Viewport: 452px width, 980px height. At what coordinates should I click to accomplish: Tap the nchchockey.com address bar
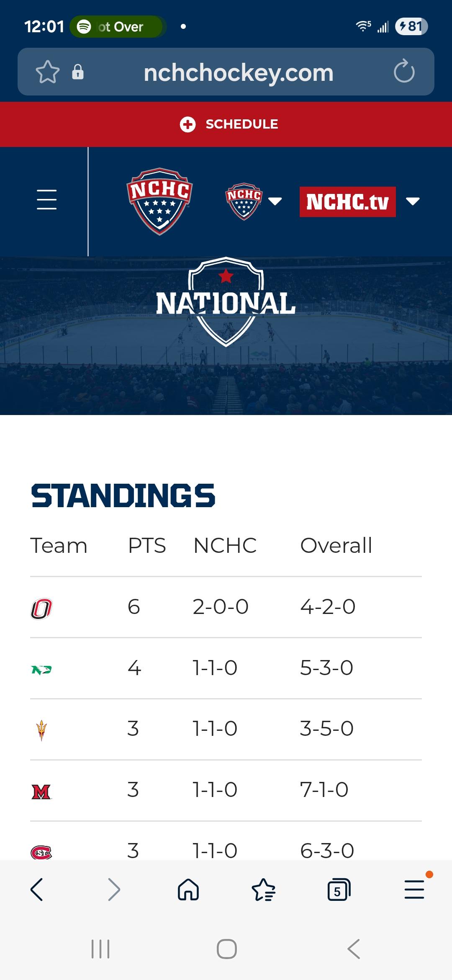pos(239,73)
